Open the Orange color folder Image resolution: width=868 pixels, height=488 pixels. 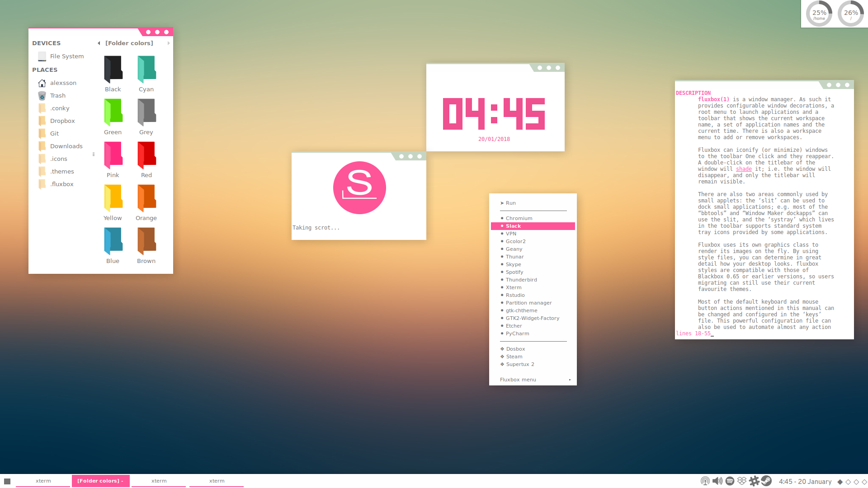[x=146, y=198]
